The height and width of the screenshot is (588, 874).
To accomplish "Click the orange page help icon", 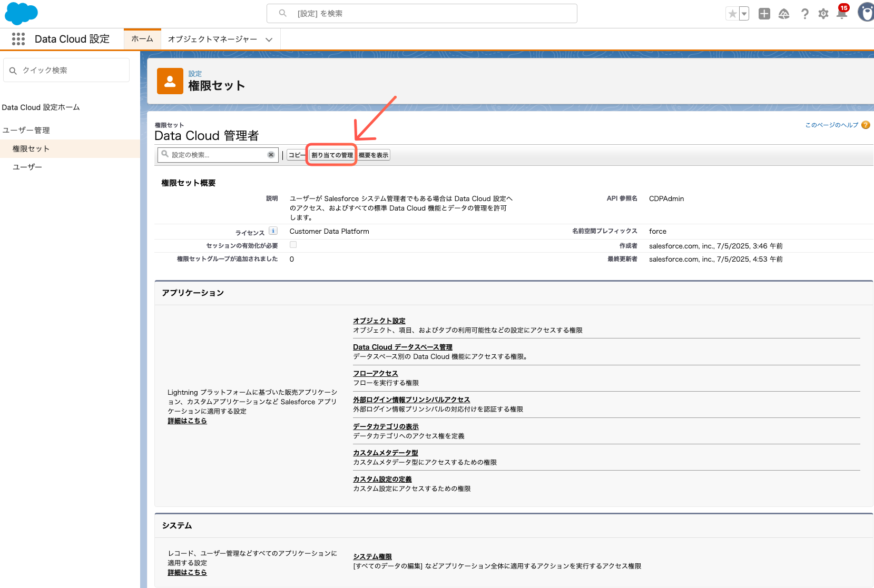I will [866, 125].
